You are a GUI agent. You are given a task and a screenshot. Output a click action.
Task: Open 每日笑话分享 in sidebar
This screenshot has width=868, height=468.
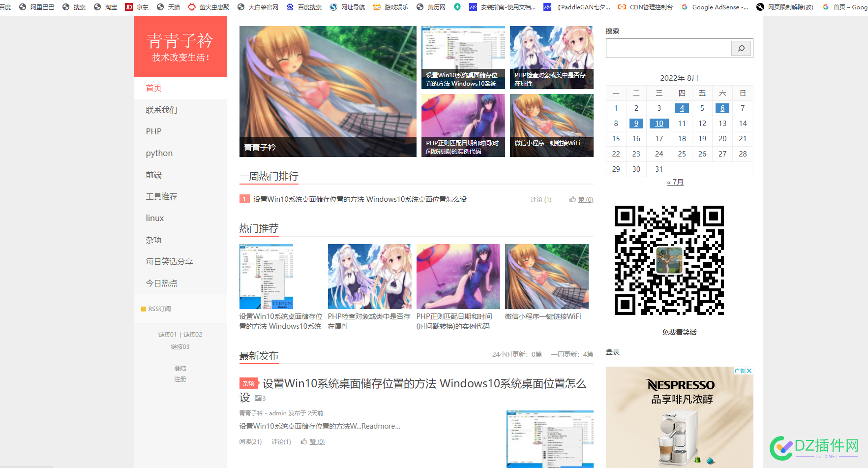click(180, 261)
